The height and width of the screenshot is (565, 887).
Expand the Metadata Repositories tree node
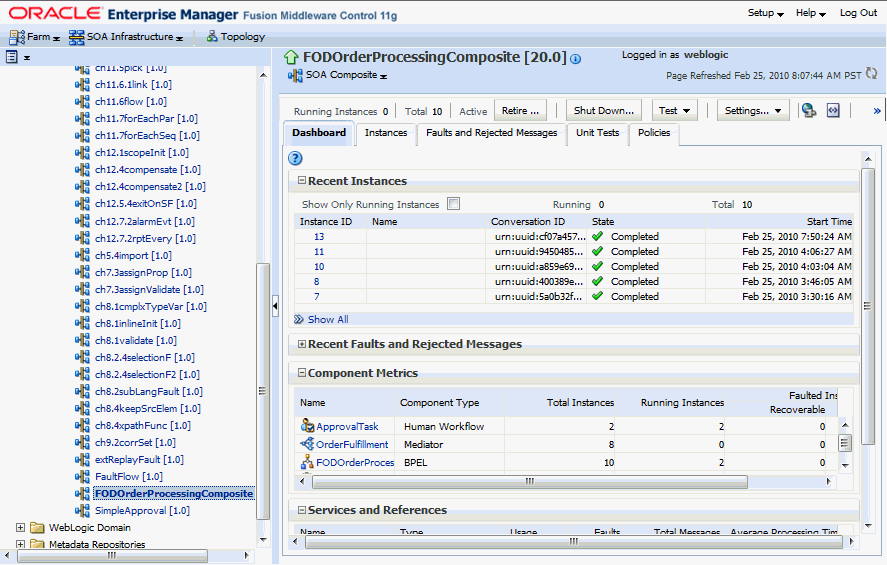click(20, 544)
